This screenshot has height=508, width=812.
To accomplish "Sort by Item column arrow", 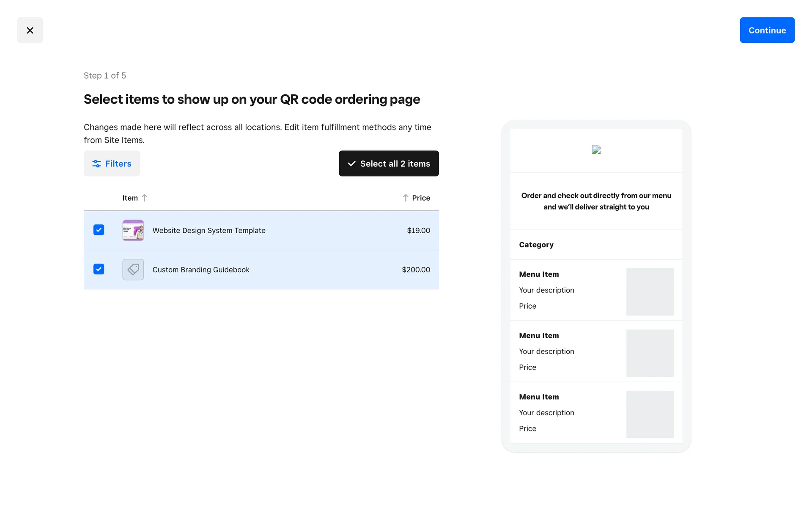I will click(x=145, y=198).
